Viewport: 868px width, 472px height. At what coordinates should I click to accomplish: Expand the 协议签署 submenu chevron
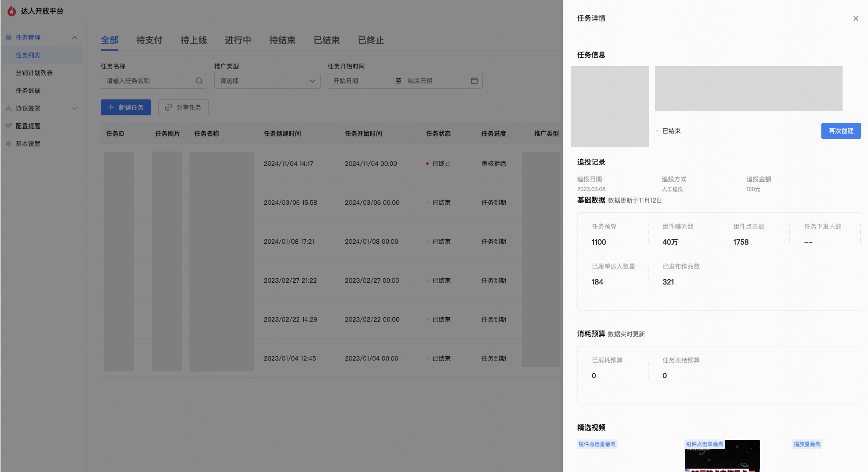75,109
